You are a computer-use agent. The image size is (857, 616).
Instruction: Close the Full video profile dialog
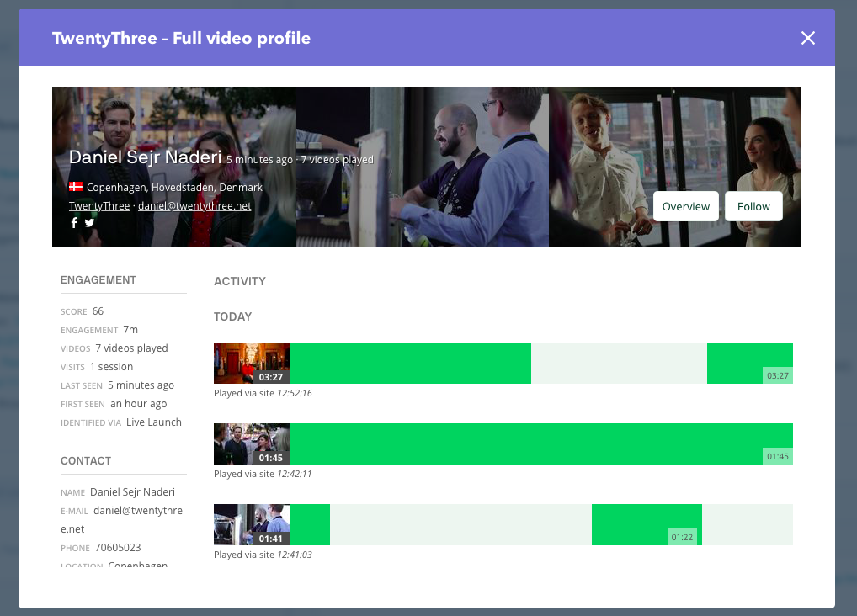pos(808,38)
